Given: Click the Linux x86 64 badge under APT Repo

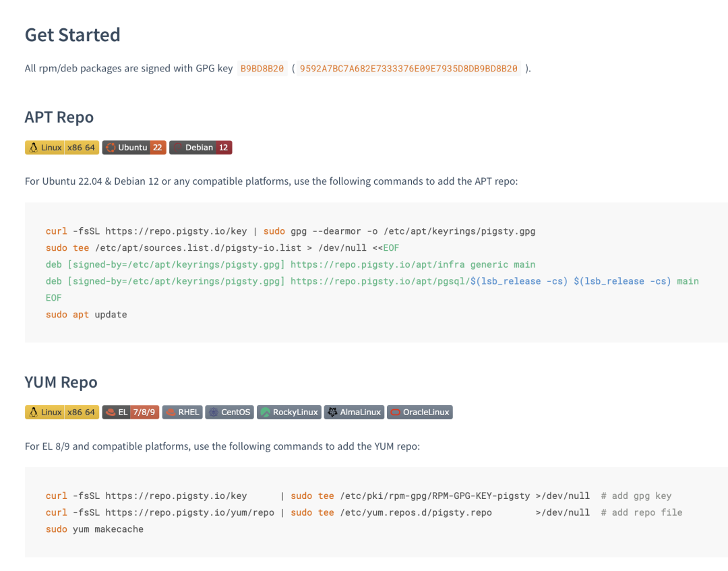Looking at the screenshot, I should click(61, 148).
